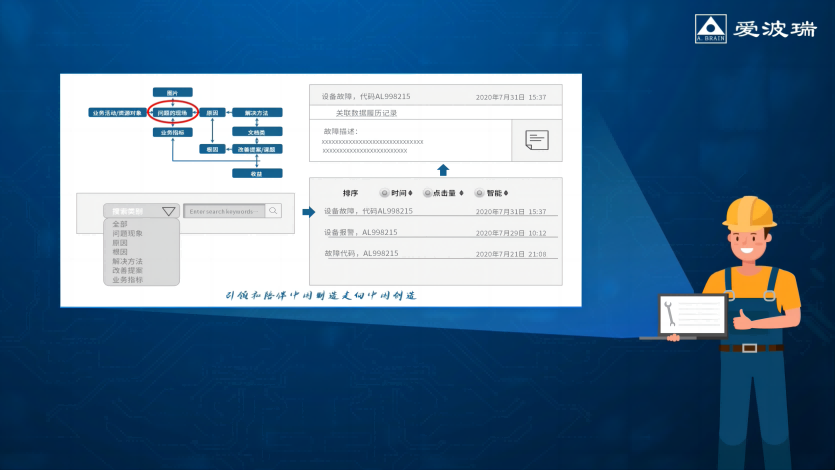Viewport: 835px width, 470px height.
Task: Select 全部 in the dropdown list
Action: (121, 224)
